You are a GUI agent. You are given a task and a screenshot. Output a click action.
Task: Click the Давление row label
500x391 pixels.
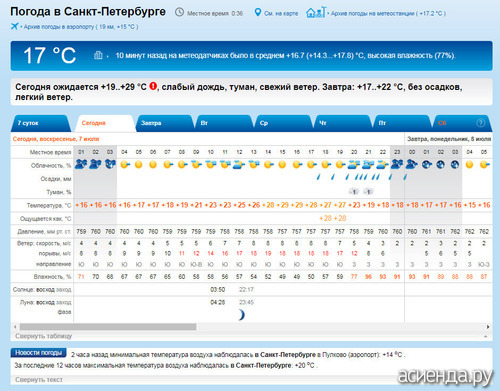[x=44, y=231]
